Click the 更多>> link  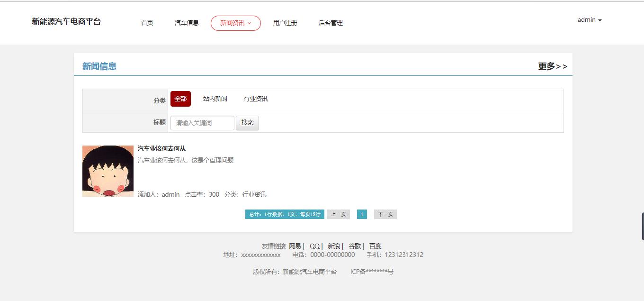point(552,66)
